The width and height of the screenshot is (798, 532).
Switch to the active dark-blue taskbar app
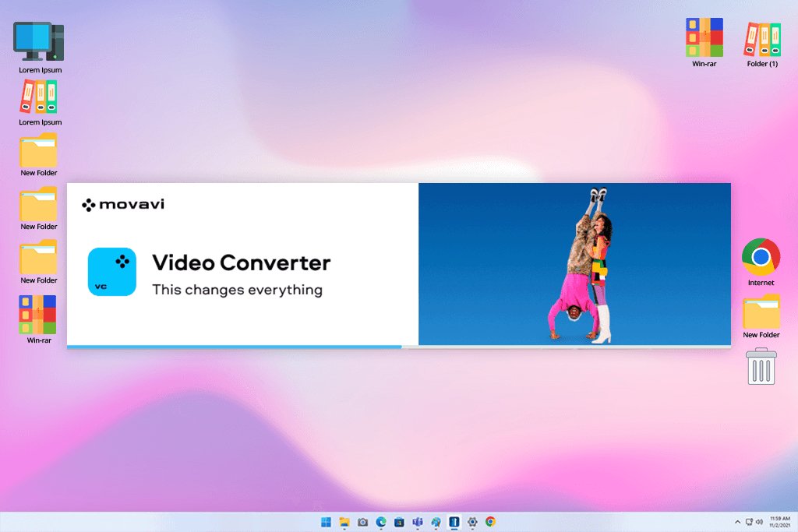coord(454,522)
